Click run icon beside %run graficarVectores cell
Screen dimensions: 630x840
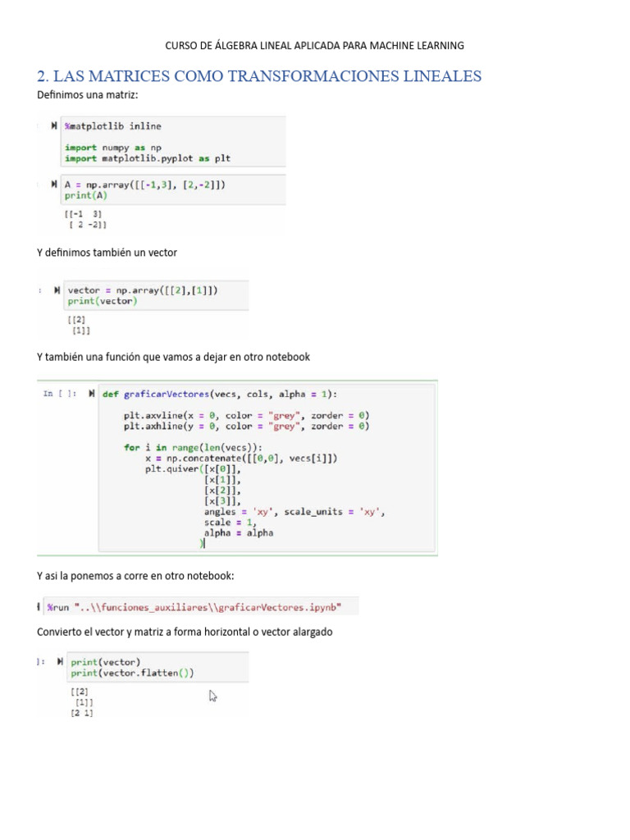(39, 607)
